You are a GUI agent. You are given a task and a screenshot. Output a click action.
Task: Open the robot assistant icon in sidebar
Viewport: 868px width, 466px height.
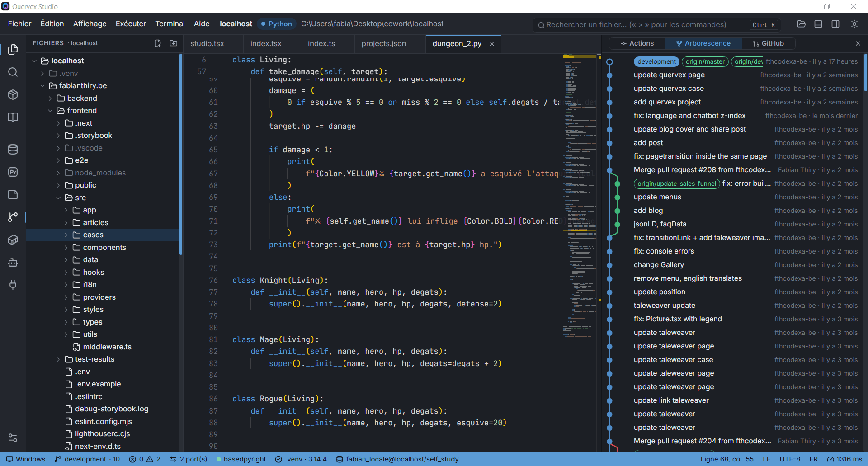click(13, 262)
